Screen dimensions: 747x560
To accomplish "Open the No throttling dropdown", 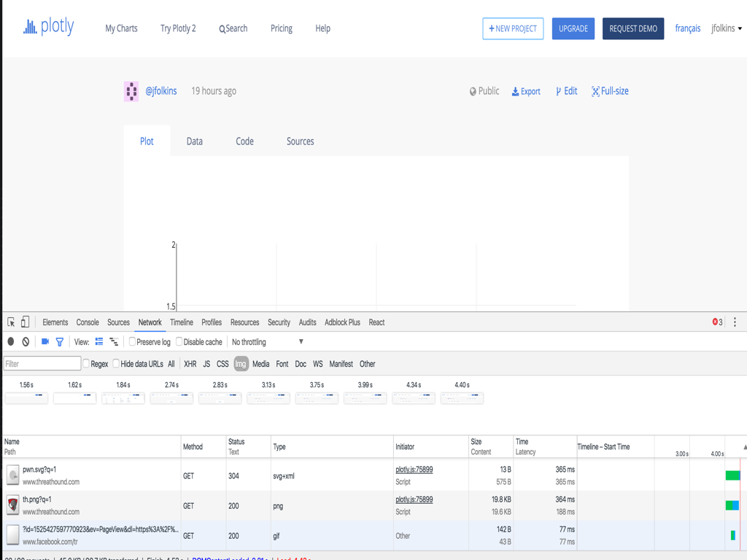I will tap(267, 342).
